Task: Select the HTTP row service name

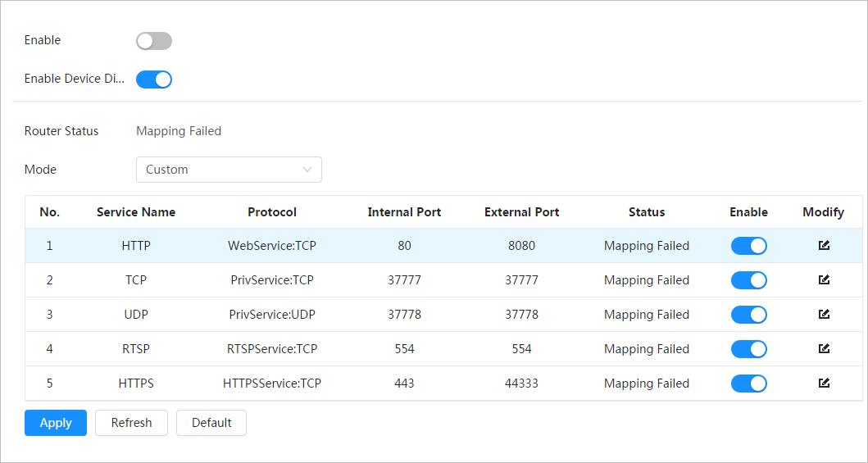Action: coord(136,246)
